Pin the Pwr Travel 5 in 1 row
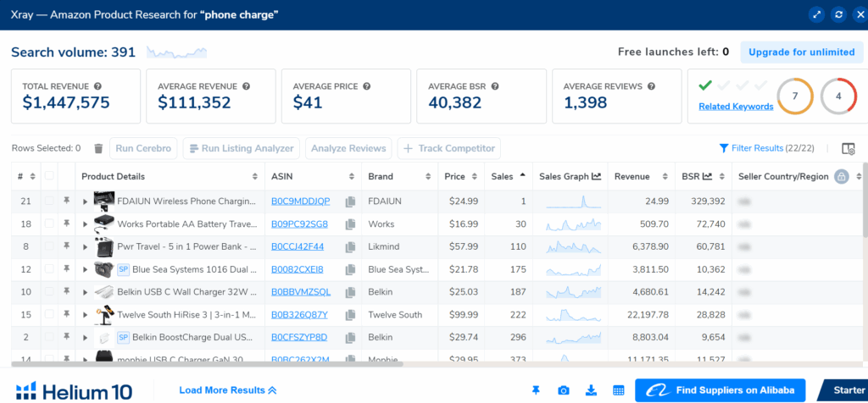 click(x=66, y=246)
